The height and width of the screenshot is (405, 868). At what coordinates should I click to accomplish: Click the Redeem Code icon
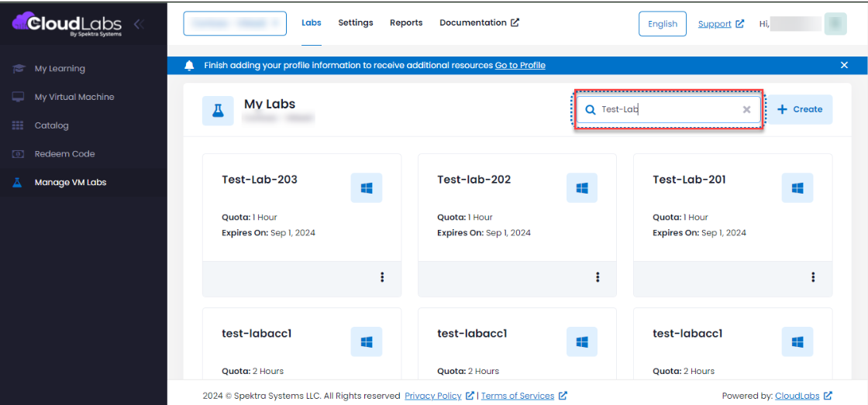pyautogui.click(x=19, y=154)
